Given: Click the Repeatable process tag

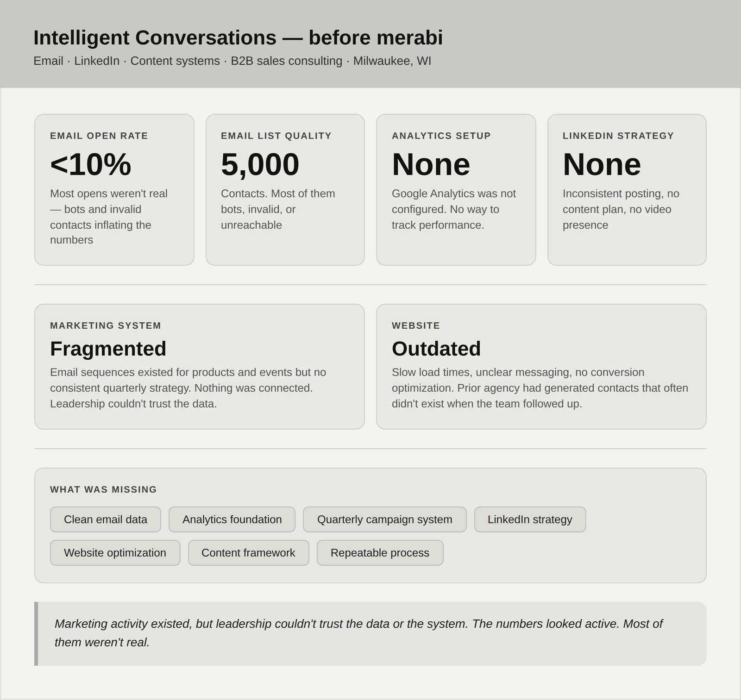Looking at the screenshot, I should pos(380,553).
